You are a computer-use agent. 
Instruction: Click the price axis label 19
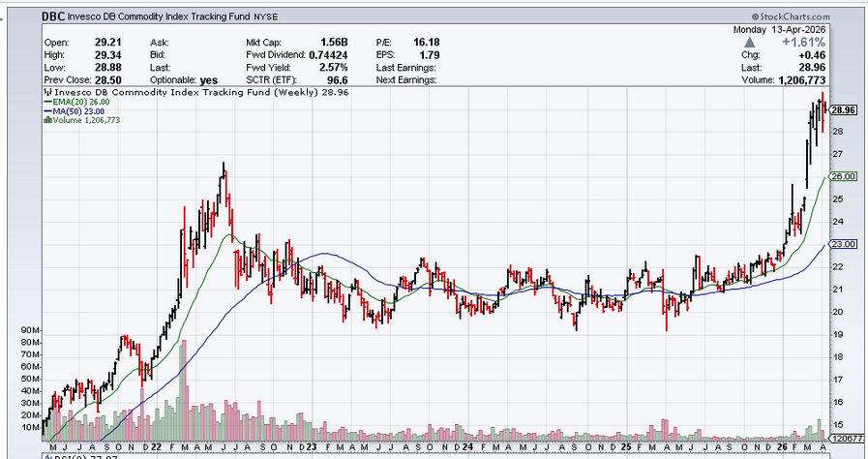pos(838,334)
